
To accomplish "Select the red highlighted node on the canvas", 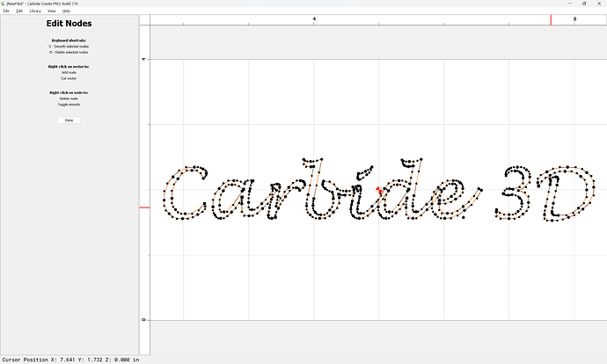I will pos(379,190).
